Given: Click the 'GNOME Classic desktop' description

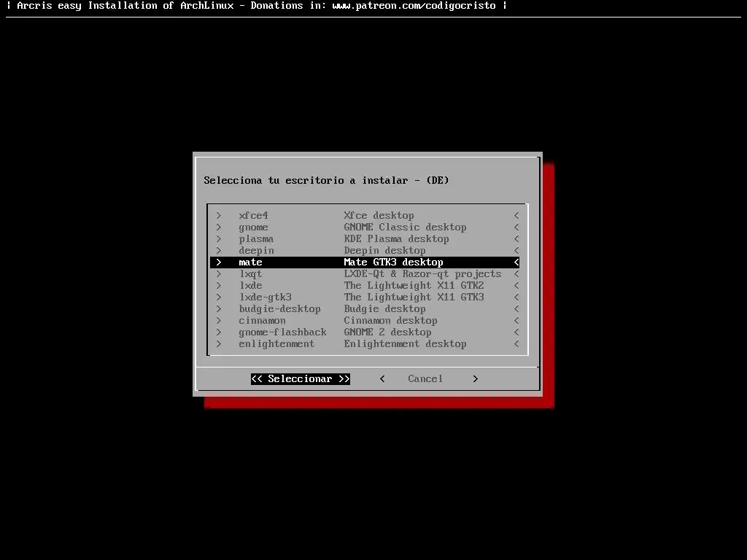Looking at the screenshot, I should tap(405, 227).
